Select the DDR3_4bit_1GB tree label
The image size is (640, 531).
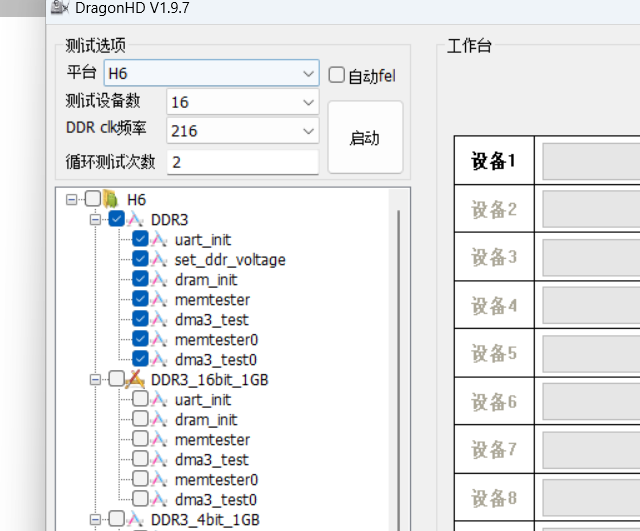[205, 520]
